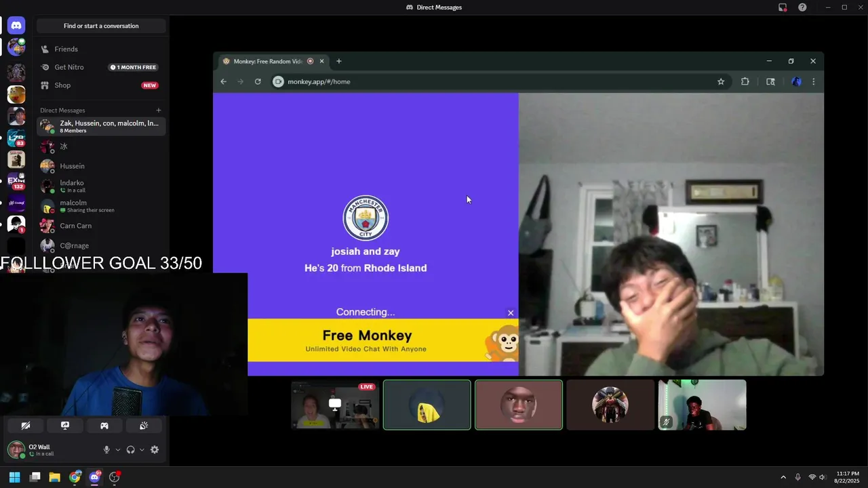Dismiss the Connecting banner with X

click(x=511, y=313)
